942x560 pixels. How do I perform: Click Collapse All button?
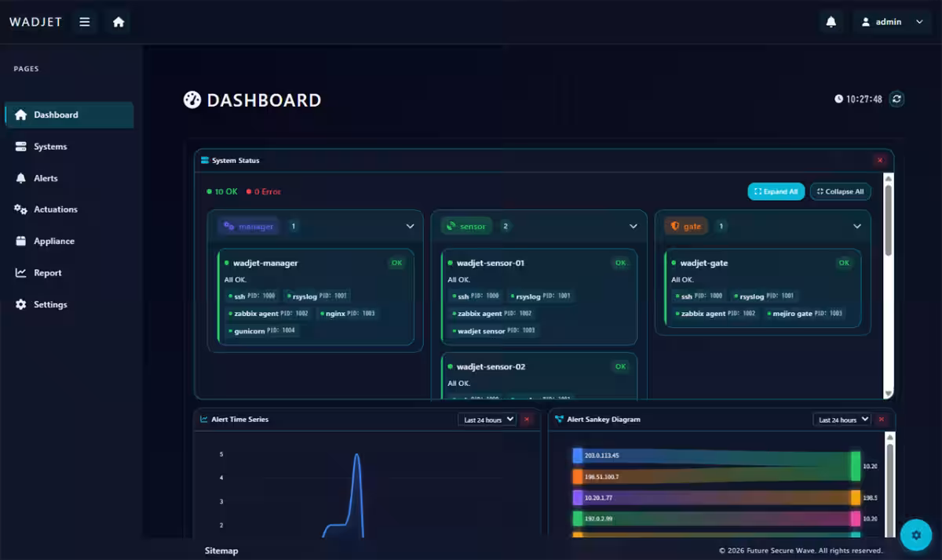pyautogui.click(x=840, y=191)
